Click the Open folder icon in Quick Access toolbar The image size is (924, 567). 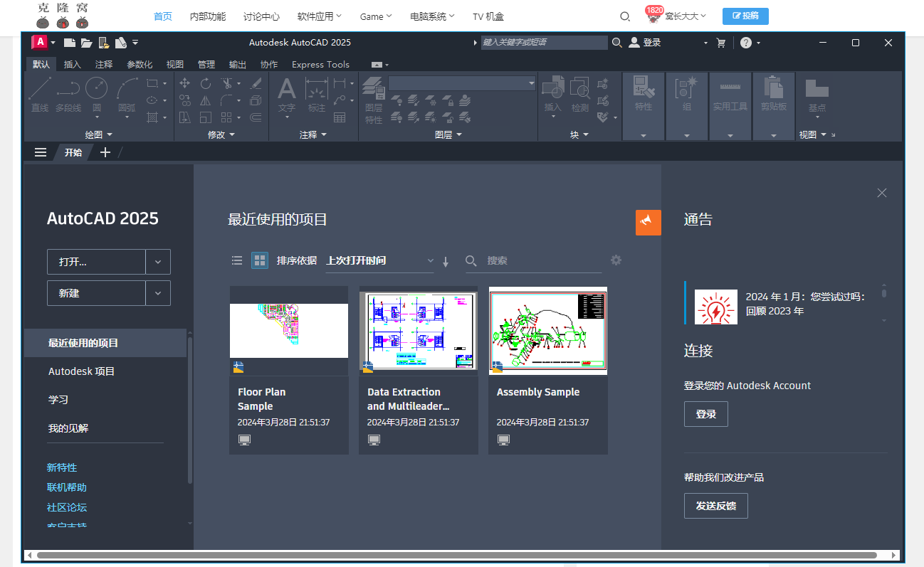(86, 43)
